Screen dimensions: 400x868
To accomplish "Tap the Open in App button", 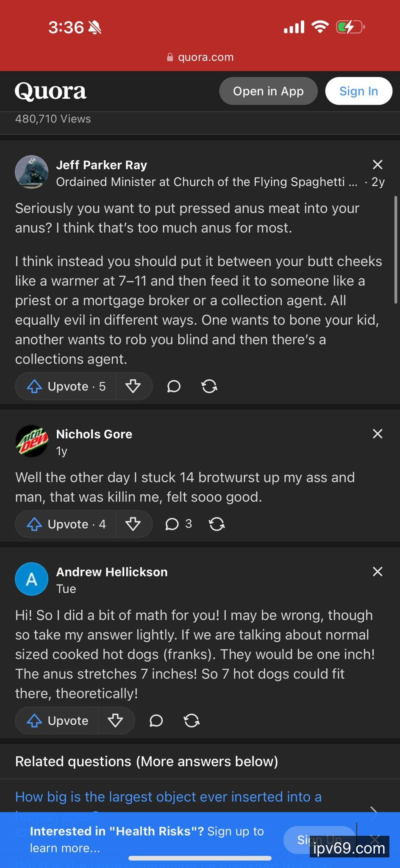I will point(268,91).
